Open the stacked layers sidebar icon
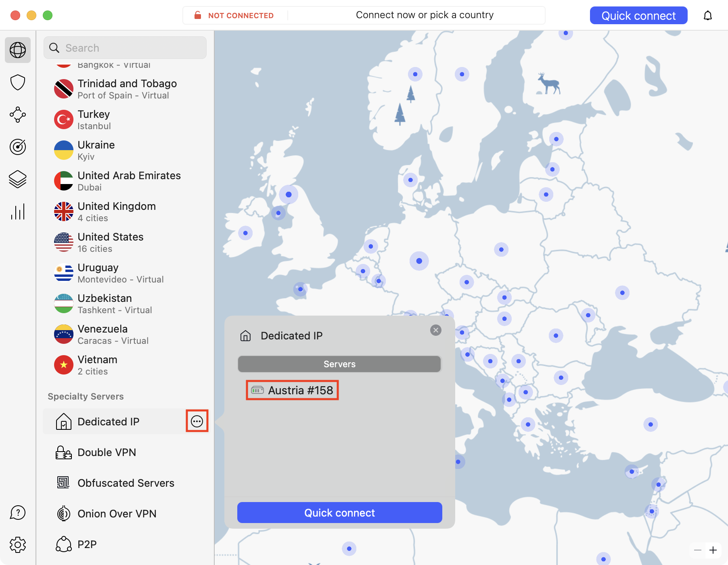 pos(18,179)
